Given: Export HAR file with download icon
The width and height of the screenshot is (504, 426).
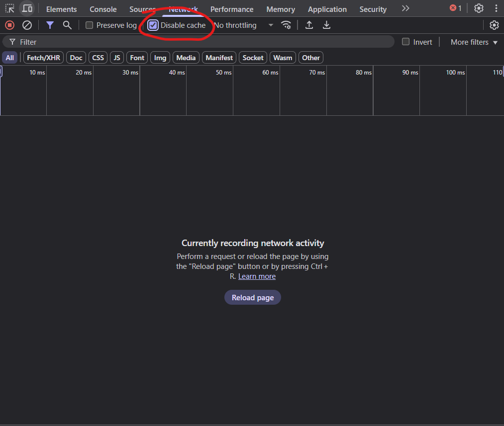Looking at the screenshot, I should click(326, 25).
